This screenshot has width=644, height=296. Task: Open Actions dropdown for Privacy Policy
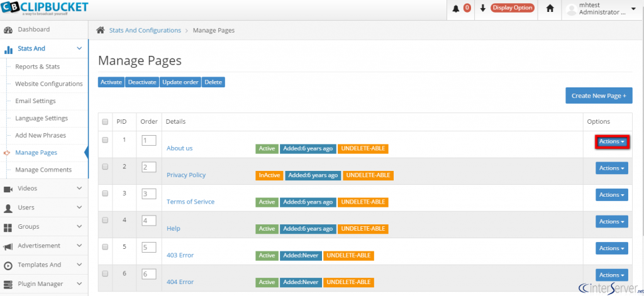[x=612, y=168]
